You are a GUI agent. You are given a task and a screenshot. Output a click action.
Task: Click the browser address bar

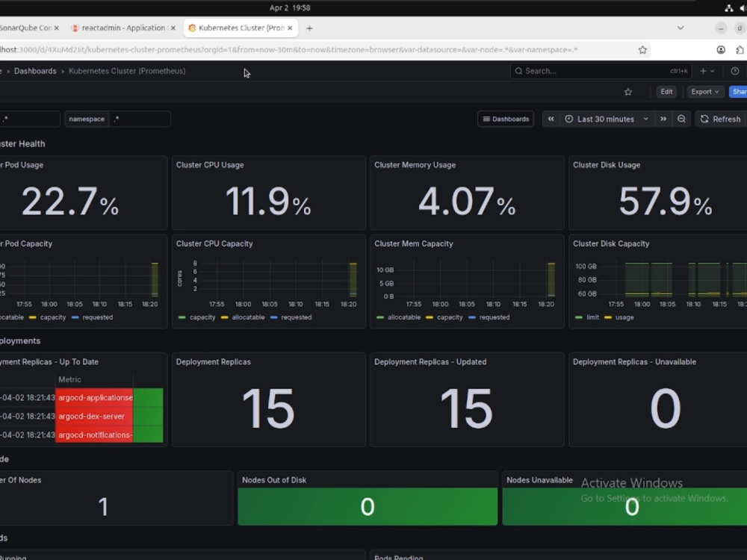click(x=314, y=49)
